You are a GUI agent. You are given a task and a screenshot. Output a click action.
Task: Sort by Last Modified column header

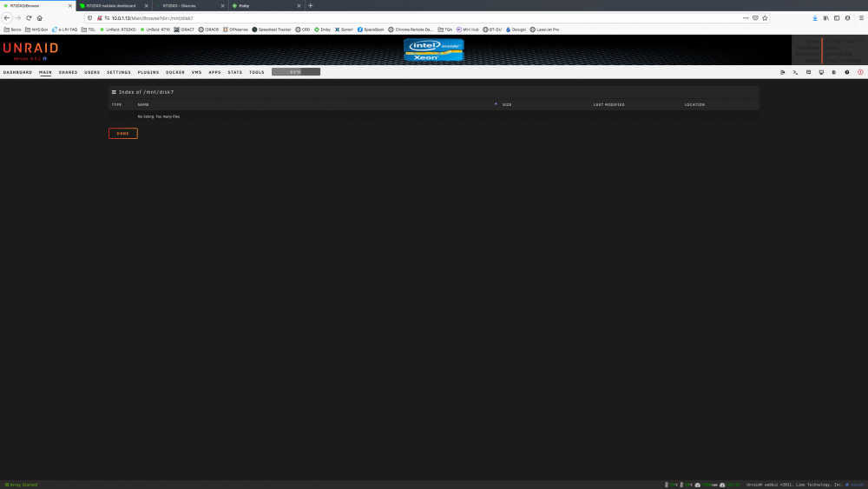609,104
